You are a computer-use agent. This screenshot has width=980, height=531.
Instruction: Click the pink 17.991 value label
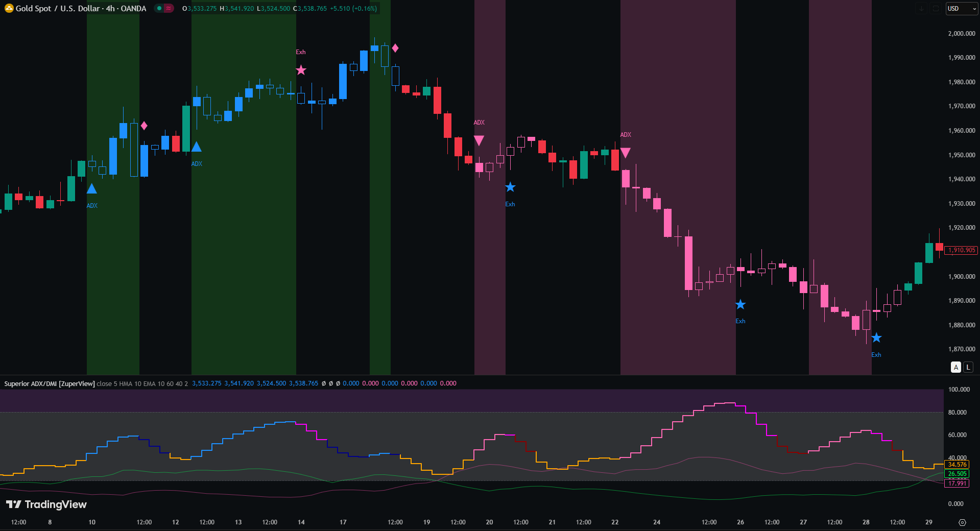(957, 483)
